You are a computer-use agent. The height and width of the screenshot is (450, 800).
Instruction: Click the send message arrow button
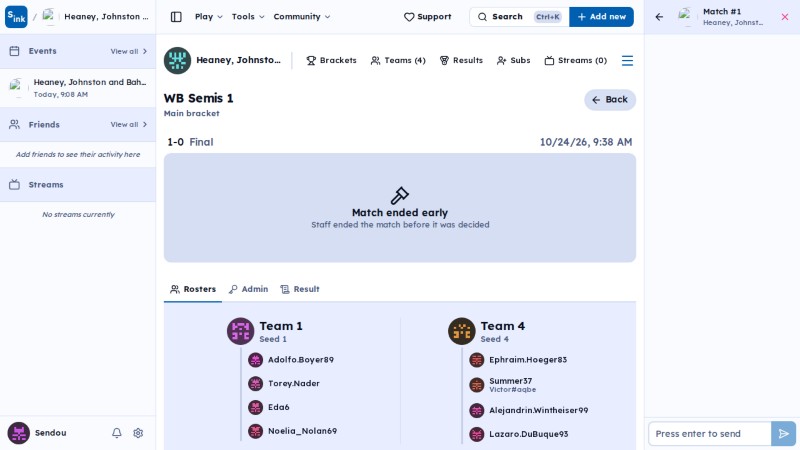click(783, 434)
